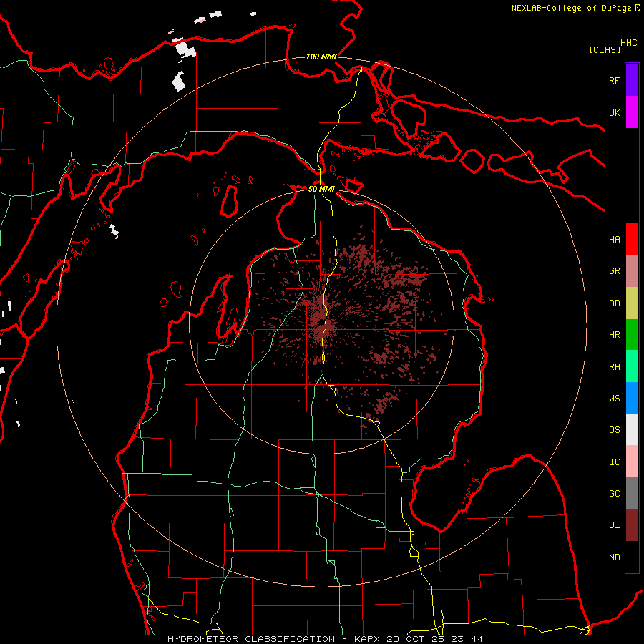Image resolution: width=644 pixels, height=644 pixels.
Task: Click the RA light green legend swatch
Action: click(x=632, y=366)
